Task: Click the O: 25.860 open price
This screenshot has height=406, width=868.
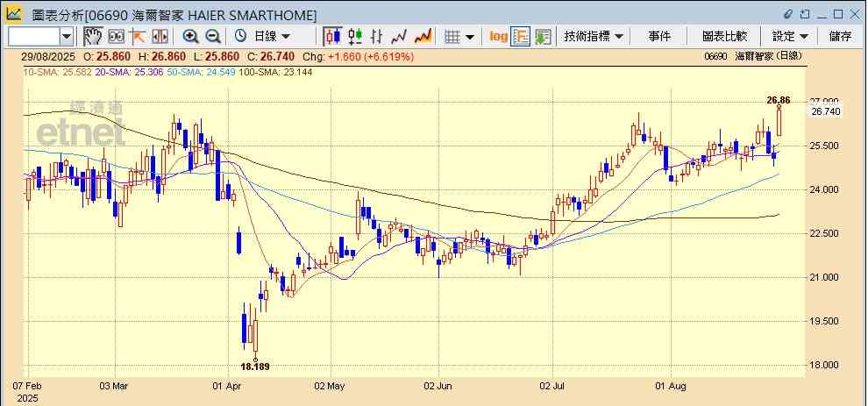Action: coord(107,56)
